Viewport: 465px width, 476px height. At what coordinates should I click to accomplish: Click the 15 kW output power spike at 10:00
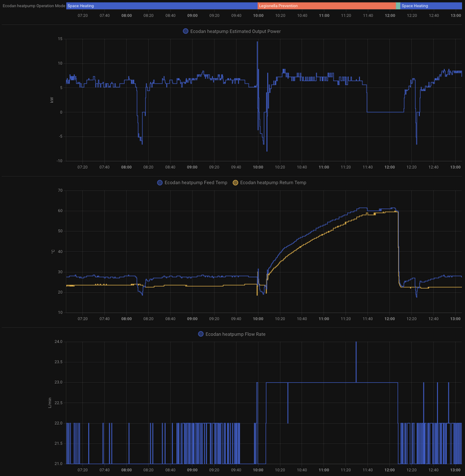coord(257,42)
